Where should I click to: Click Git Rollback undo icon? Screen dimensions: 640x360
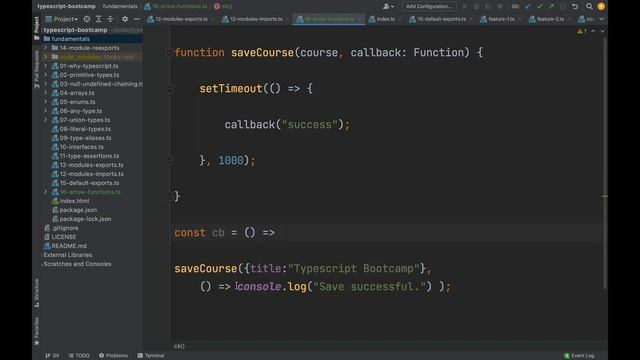tap(575, 7)
